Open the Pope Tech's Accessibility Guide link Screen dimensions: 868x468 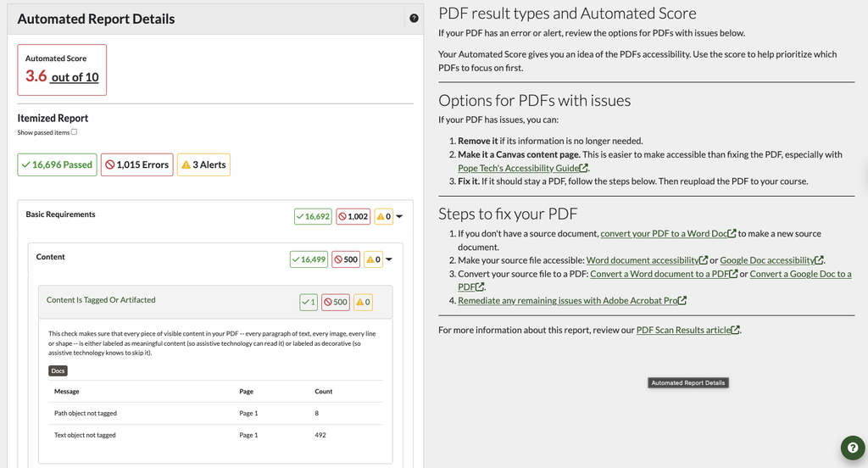click(522, 168)
